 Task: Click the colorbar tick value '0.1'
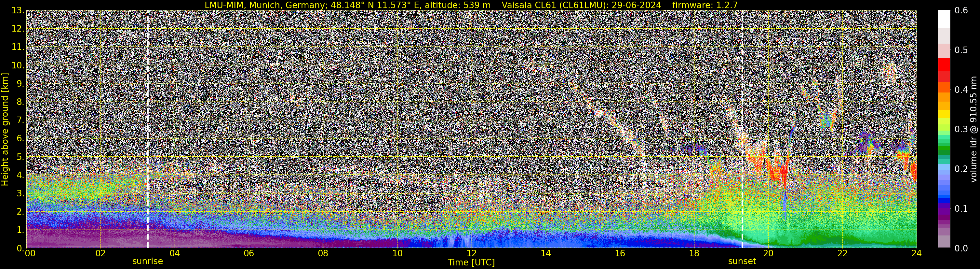961,209
